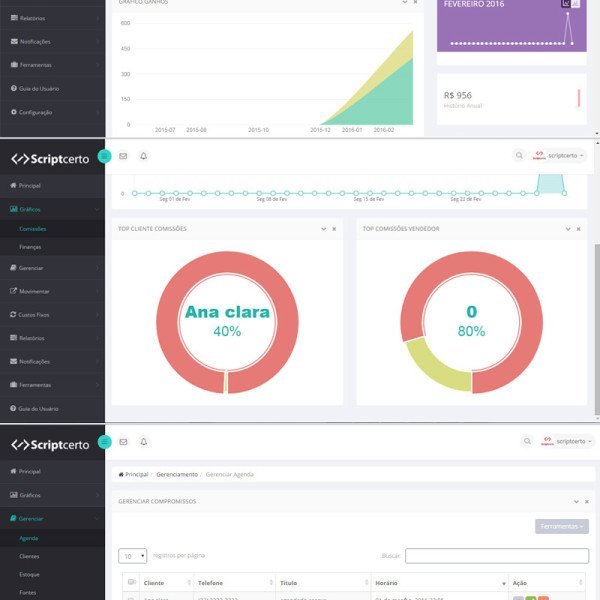Click the search magnifier icon on the Gerenciar Agenda page
Image resolution: width=600 pixels, height=600 pixels.
click(526, 441)
